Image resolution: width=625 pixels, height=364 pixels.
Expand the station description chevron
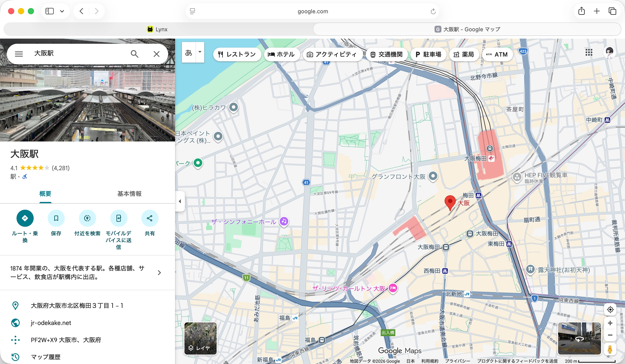click(x=159, y=273)
